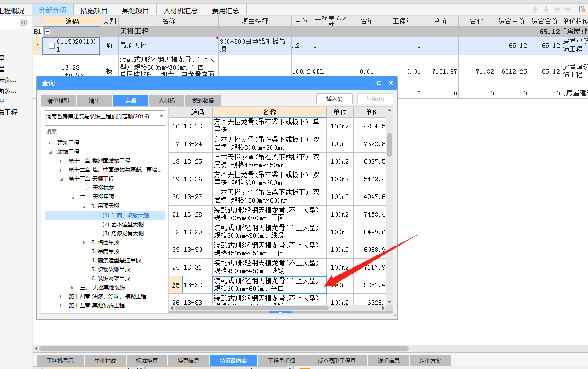Collapse the 1. 吊顶天棚 node

coord(84,206)
